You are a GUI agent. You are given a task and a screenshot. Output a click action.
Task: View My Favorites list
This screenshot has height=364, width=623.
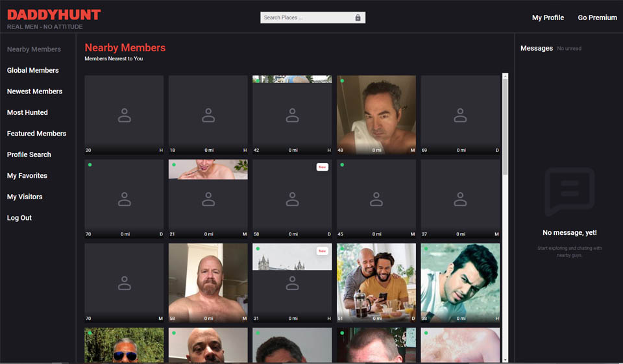27,176
